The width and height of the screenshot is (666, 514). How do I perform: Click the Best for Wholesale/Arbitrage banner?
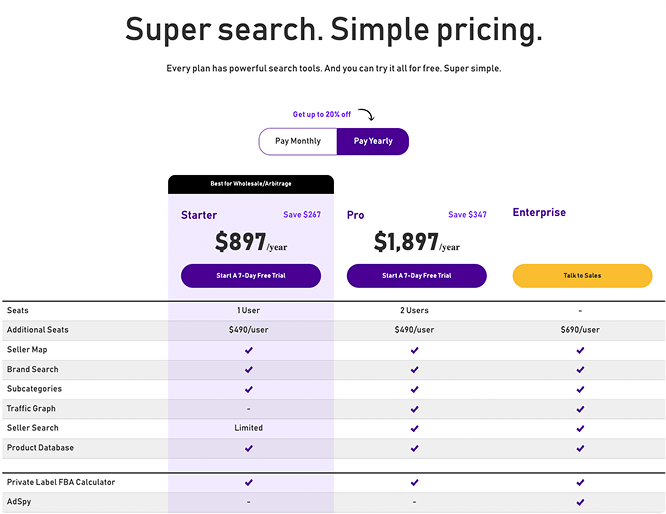pos(251,184)
